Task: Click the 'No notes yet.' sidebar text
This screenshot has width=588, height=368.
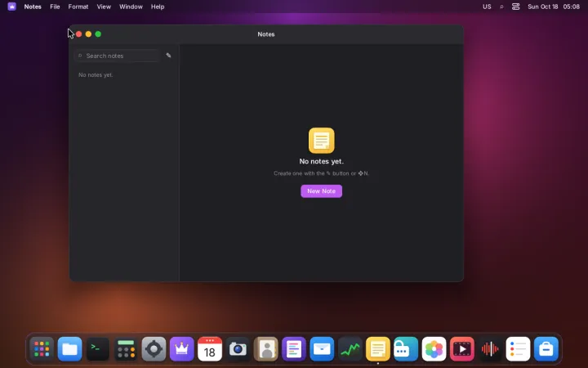Action: click(96, 75)
